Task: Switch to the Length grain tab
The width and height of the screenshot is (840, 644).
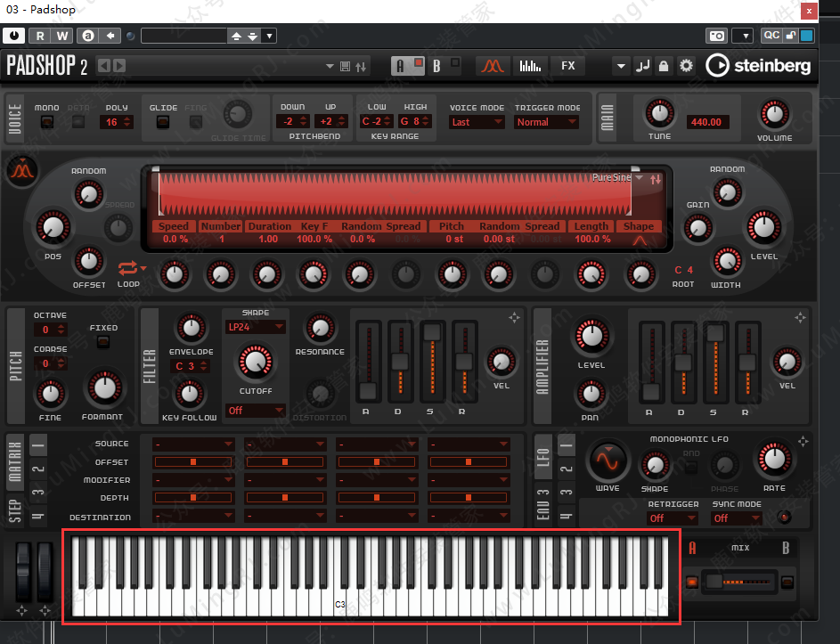Action: coord(591,226)
